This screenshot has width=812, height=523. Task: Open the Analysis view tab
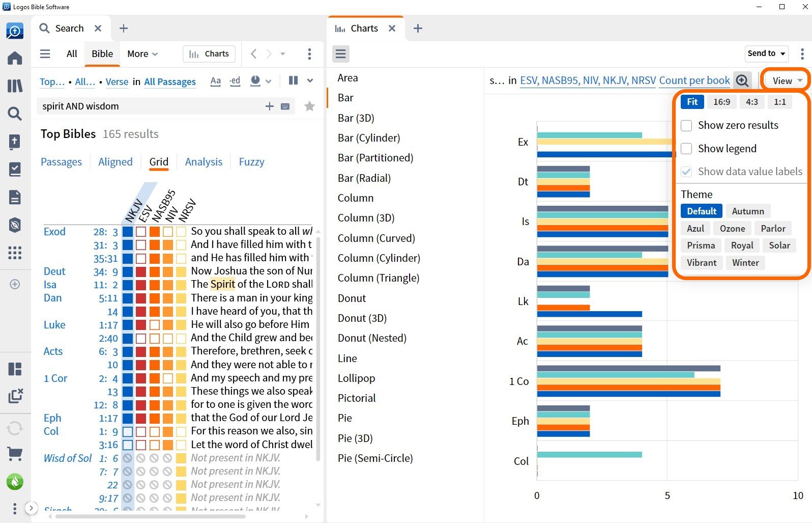pos(204,162)
